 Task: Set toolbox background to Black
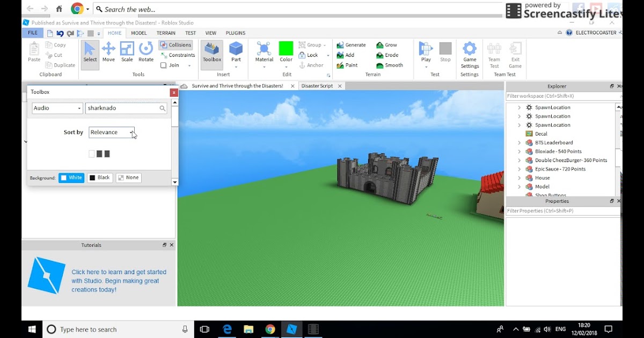point(100,178)
